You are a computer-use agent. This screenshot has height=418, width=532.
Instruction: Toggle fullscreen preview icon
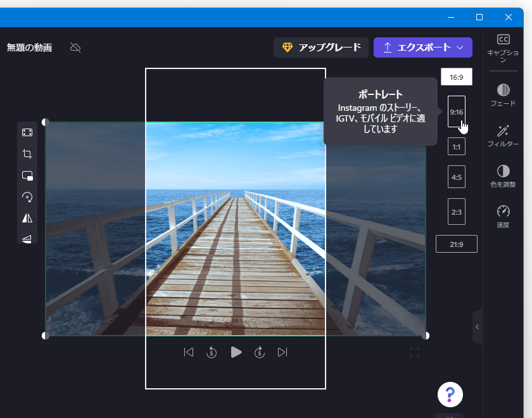pos(415,352)
